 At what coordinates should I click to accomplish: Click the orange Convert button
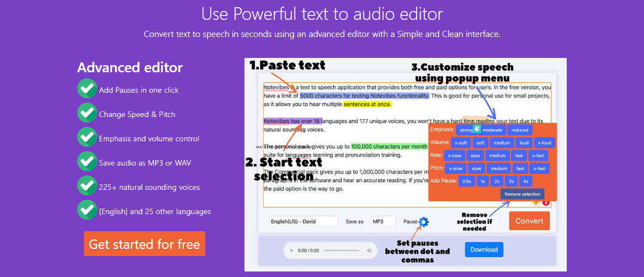pyautogui.click(x=529, y=221)
